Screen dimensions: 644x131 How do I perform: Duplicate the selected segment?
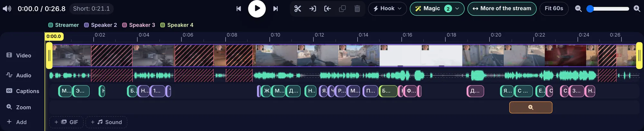coord(342,9)
